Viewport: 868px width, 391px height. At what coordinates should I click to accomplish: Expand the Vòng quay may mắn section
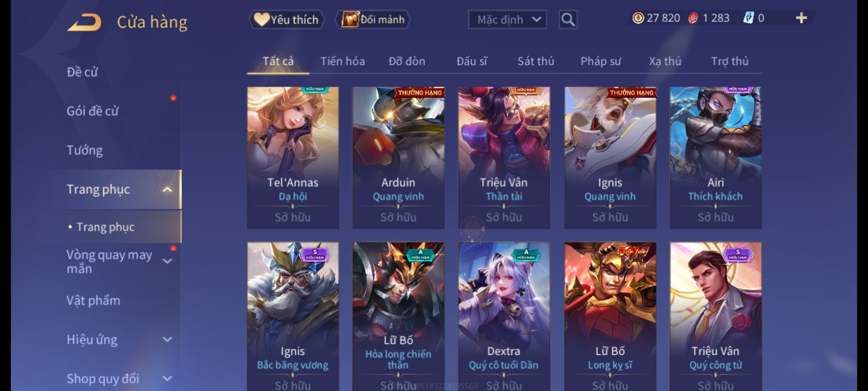[167, 261]
